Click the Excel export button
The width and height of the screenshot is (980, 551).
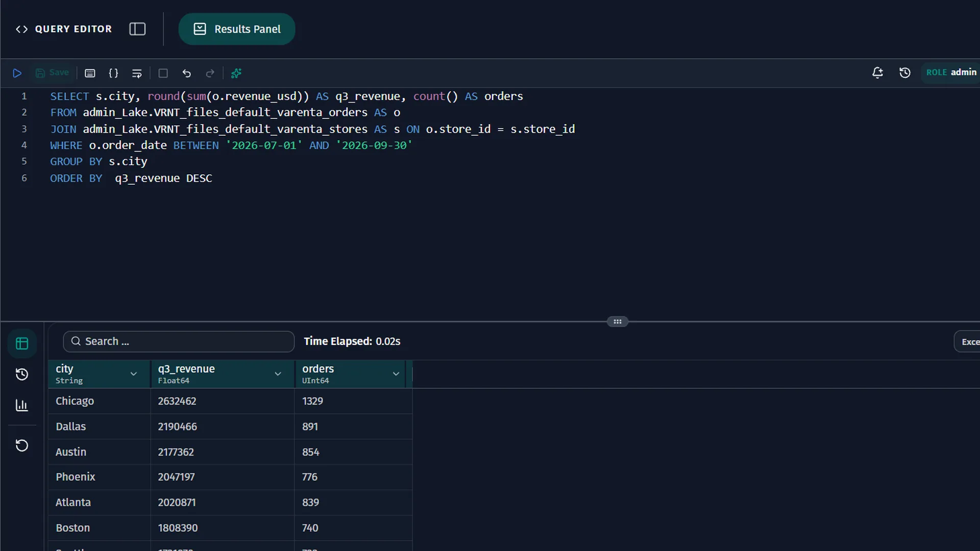point(967,342)
